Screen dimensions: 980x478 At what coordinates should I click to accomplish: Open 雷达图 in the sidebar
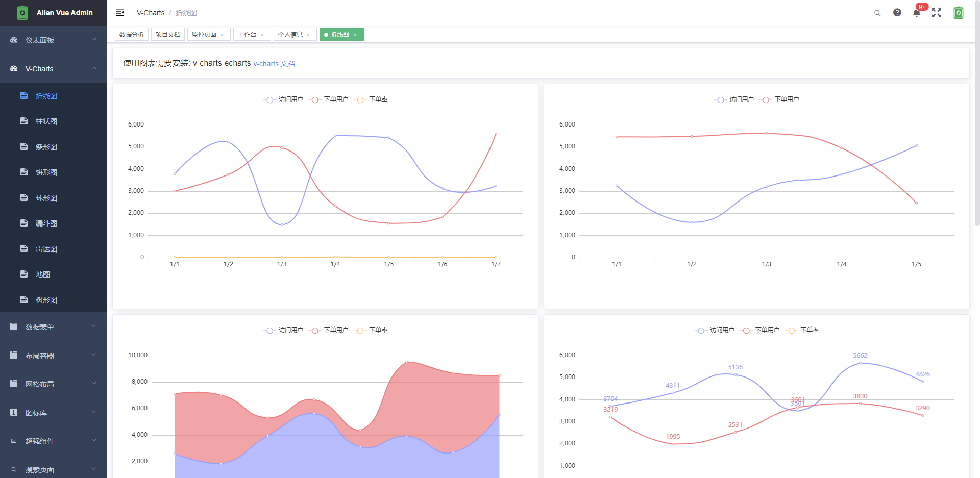pyautogui.click(x=54, y=248)
